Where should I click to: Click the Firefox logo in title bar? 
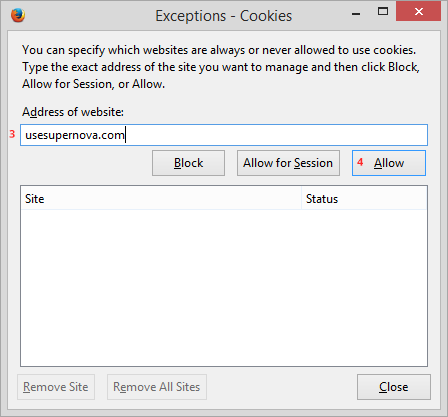pos(18,15)
